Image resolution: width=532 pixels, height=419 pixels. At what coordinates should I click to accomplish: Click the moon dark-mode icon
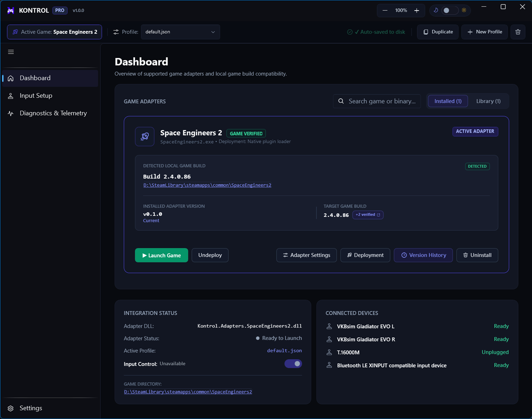coord(436,10)
